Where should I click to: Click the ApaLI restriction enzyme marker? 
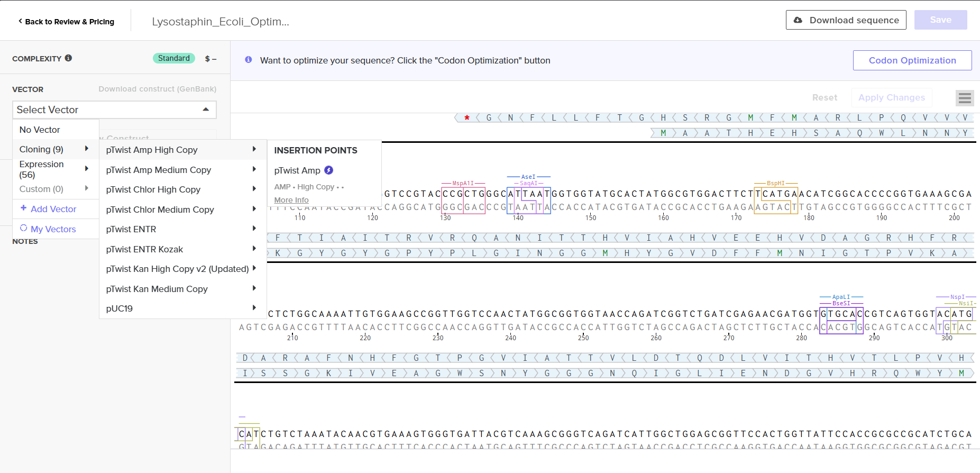click(841, 297)
